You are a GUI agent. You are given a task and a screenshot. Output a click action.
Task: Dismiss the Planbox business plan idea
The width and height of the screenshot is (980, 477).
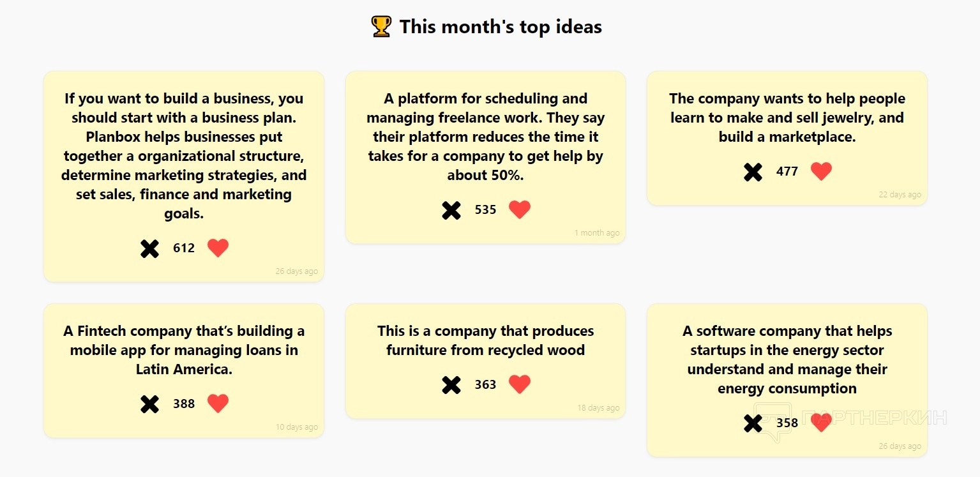[149, 248]
